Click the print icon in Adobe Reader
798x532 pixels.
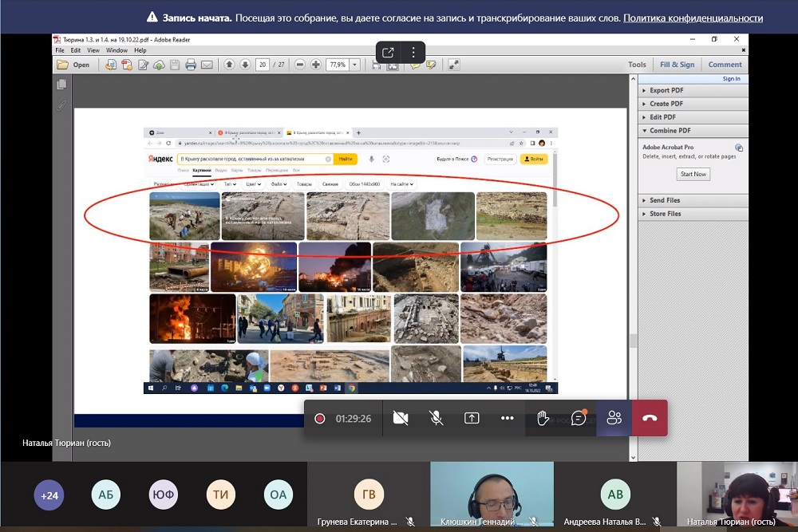(x=191, y=65)
